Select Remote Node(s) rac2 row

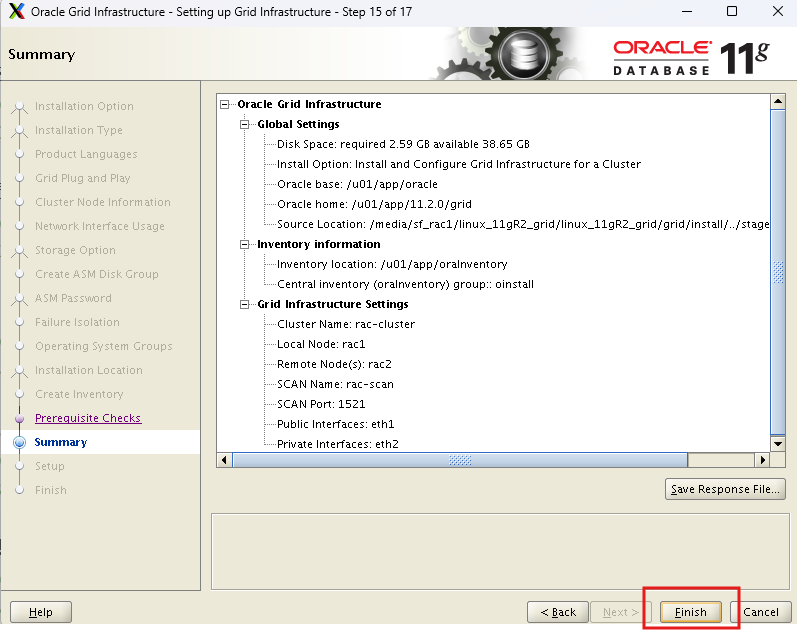[x=334, y=364]
